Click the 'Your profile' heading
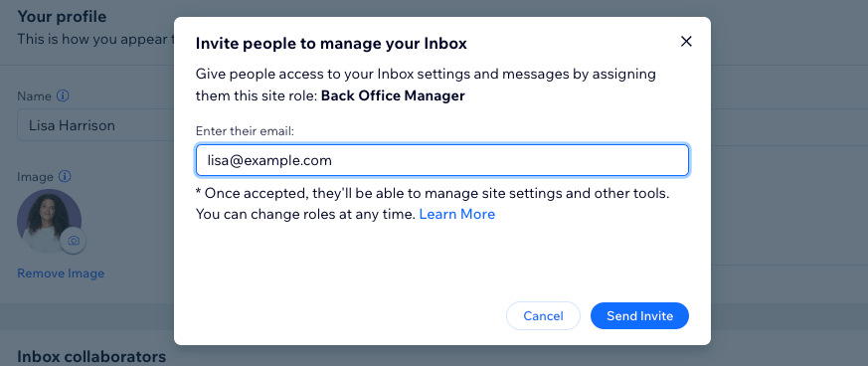This screenshot has width=868, height=366. [62, 17]
